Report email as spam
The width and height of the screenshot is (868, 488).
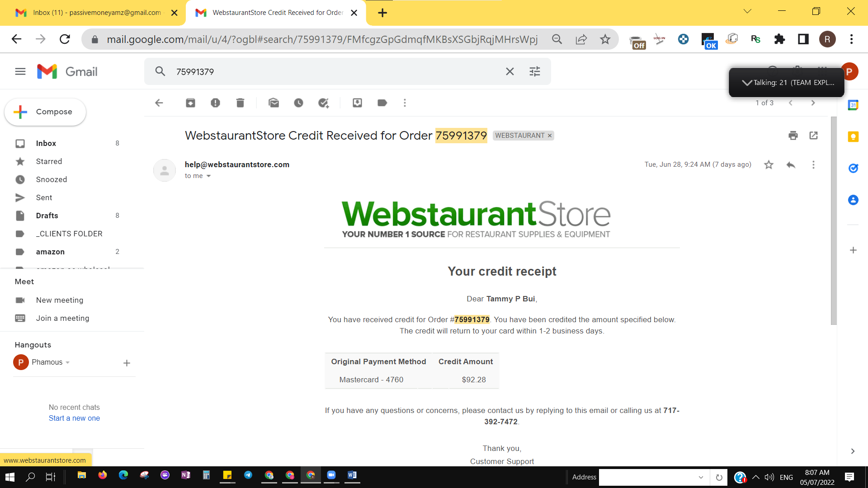point(215,103)
